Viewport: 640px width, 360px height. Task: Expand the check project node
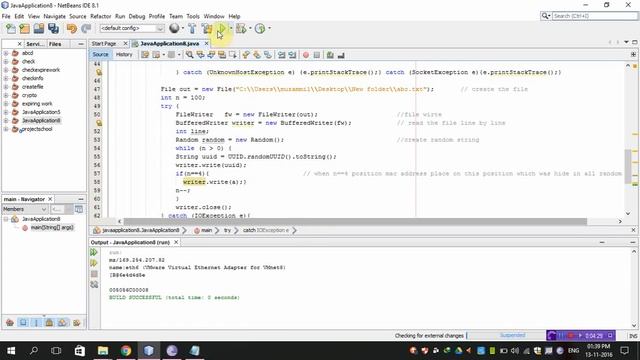click(x=6, y=62)
